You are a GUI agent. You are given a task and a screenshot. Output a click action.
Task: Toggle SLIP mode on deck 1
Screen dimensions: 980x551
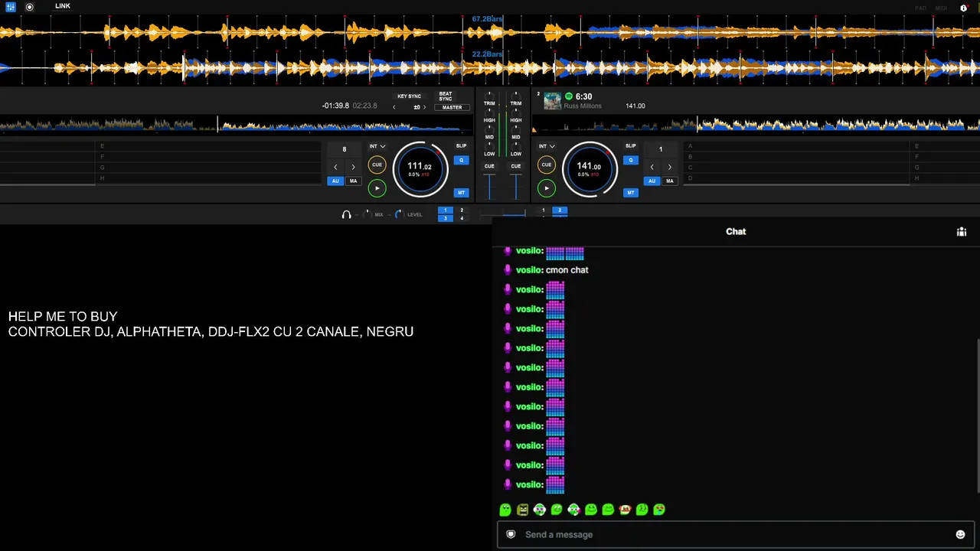461,146
